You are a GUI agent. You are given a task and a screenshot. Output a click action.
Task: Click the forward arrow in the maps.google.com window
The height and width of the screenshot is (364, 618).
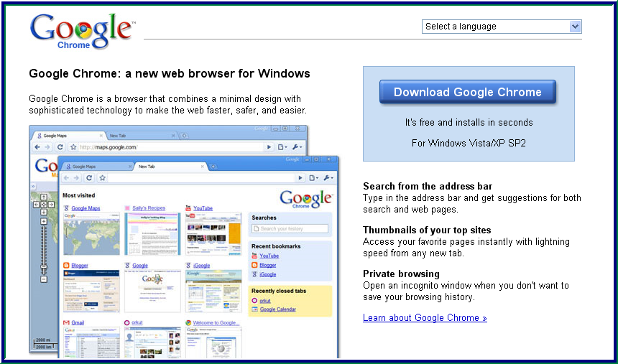pyautogui.click(x=47, y=147)
